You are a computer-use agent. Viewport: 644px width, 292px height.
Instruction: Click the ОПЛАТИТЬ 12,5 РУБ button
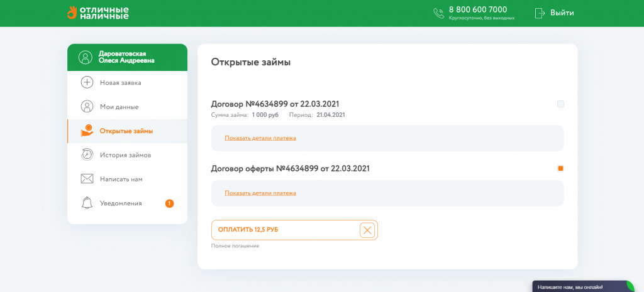294,230
